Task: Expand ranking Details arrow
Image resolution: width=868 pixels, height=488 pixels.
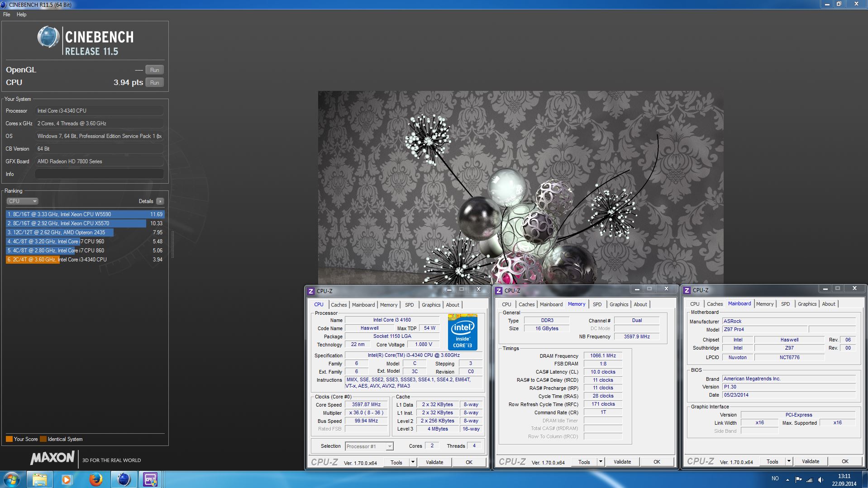Action: pyautogui.click(x=160, y=201)
